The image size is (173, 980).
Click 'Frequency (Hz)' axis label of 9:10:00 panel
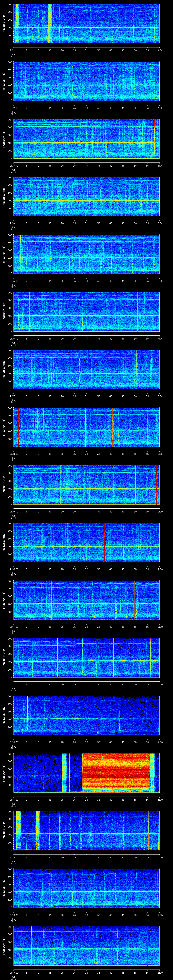[x=4, y=543]
